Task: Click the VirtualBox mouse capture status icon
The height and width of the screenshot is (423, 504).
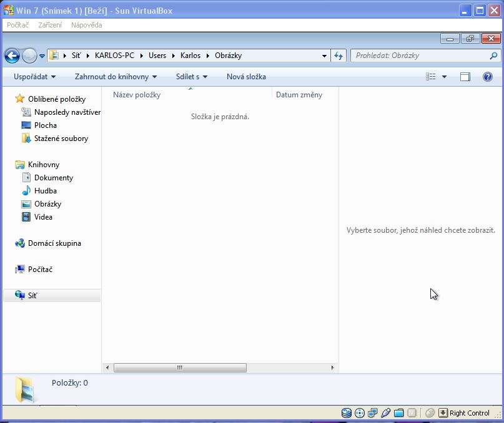Action: [x=430, y=413]
